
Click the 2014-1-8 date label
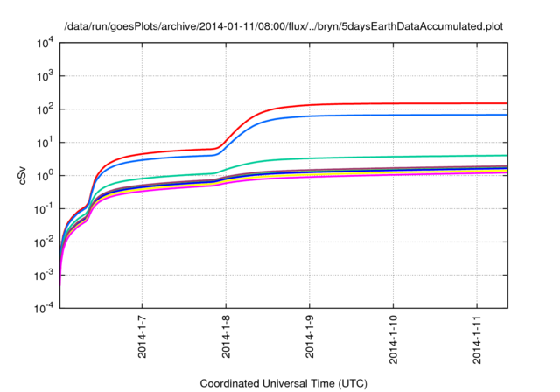pos(226,337)
